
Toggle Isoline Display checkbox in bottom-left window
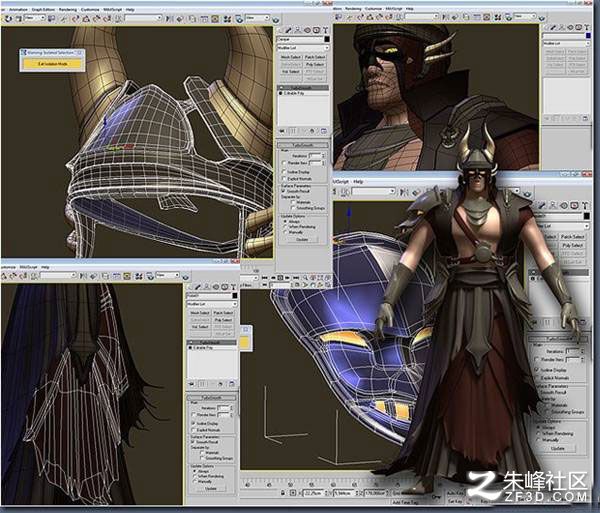(x=193, y=423)
